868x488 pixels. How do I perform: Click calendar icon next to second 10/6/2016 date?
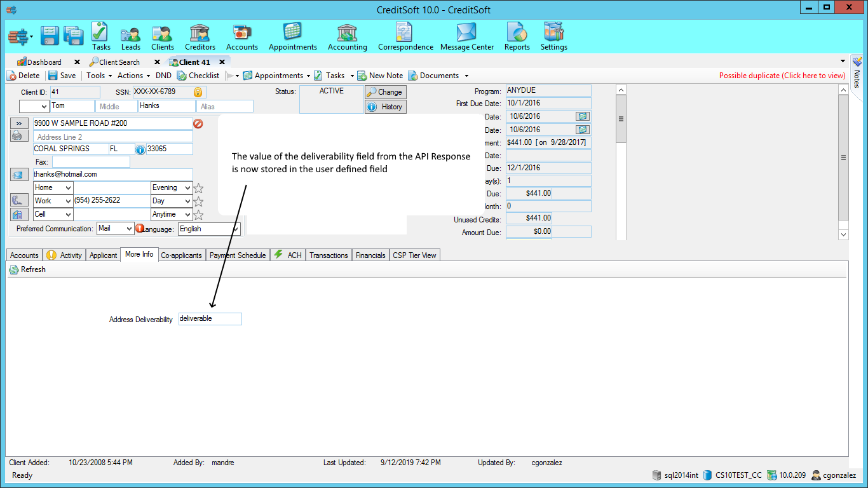coord(583,130)
